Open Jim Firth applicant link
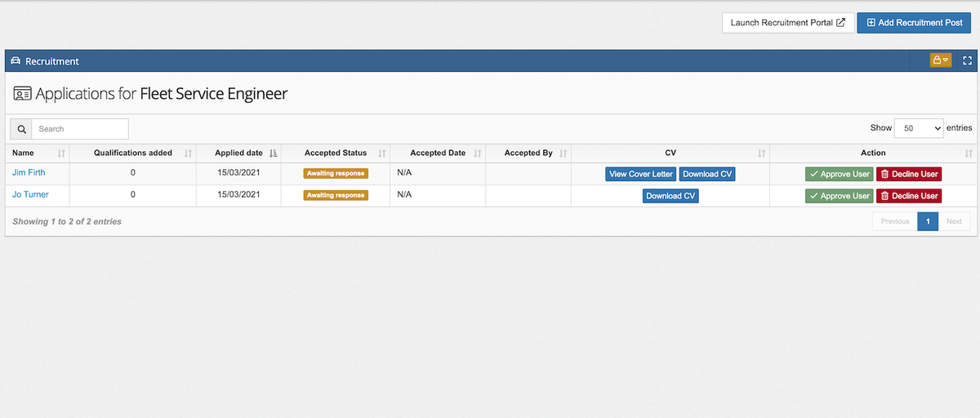This screenshot has height=418, width=980. tap(29, 172)
